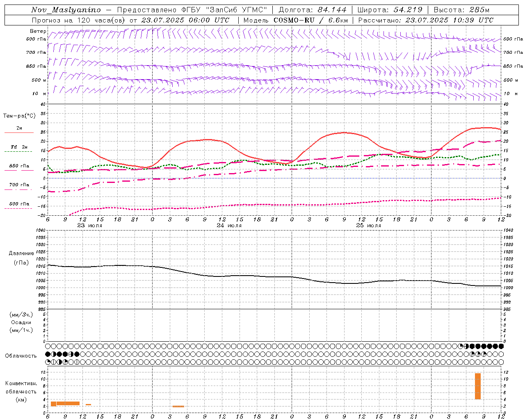
Task: Click the Долгота: 84.144 value
Action: (313, 10)
